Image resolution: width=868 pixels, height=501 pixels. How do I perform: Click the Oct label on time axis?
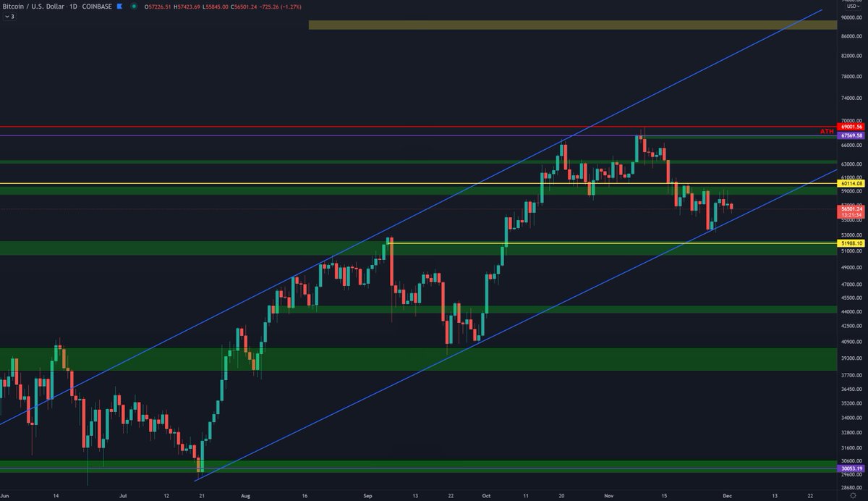[x=486, y=496]
